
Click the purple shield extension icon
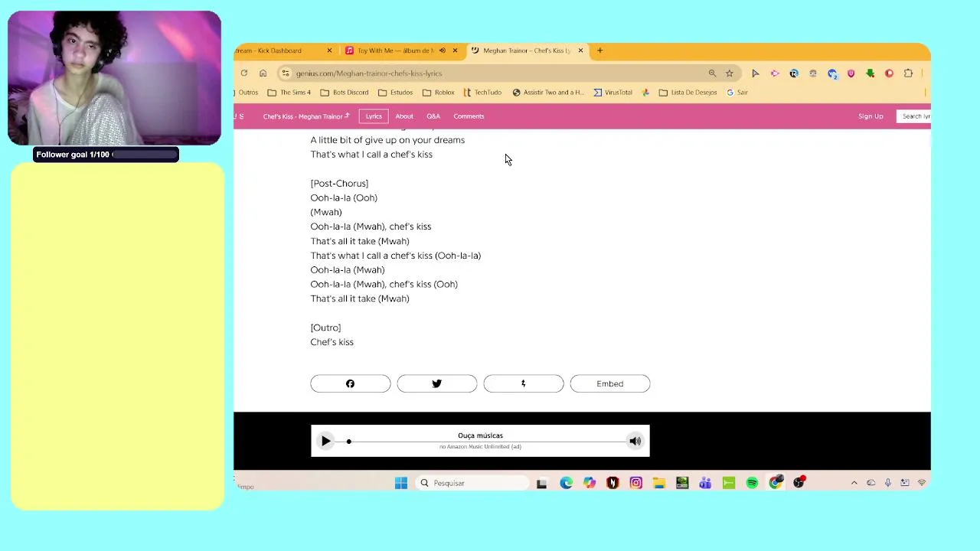coord(851,73)
